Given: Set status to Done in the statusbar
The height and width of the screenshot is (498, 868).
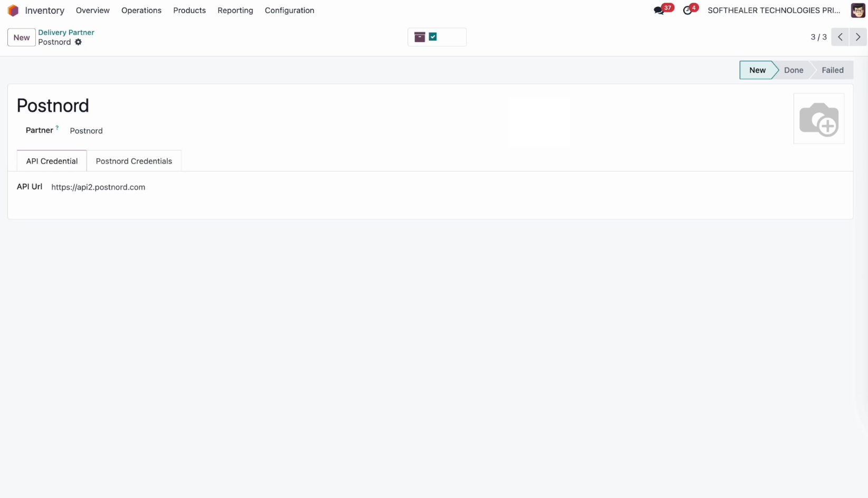Looking at the screenshot, I should [x=794, y=70].
